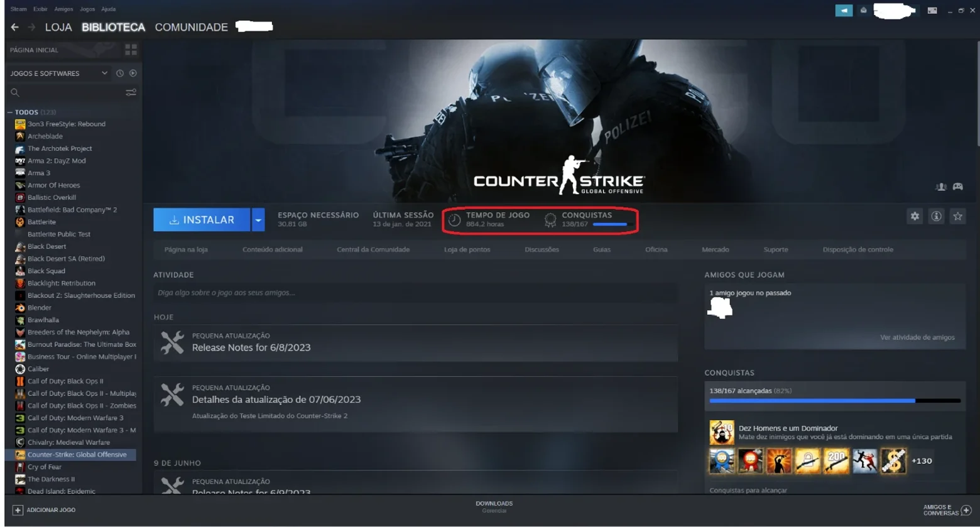Click the library search field
980x527 pixels.
point(67,92)
